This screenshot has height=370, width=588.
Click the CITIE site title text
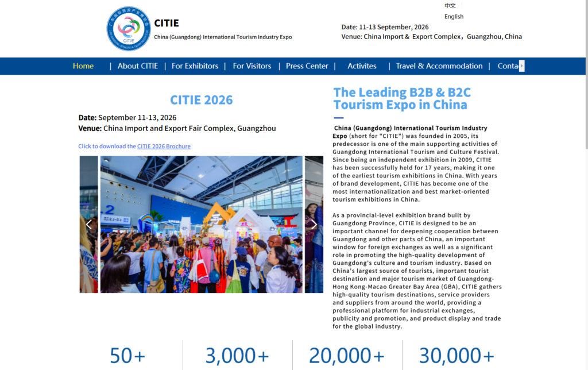(167, 24)
